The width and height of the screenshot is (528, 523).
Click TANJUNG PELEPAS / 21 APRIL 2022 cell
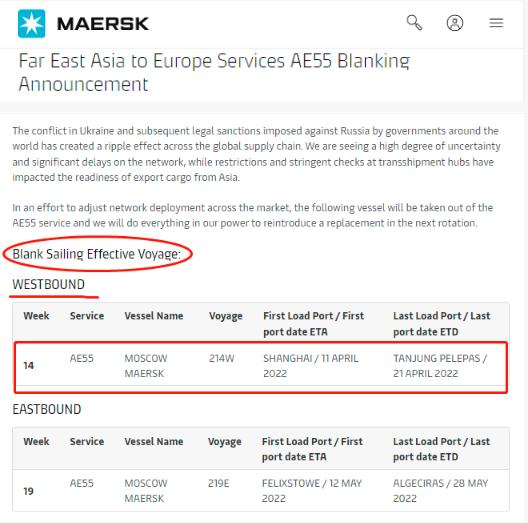(440, 366)
